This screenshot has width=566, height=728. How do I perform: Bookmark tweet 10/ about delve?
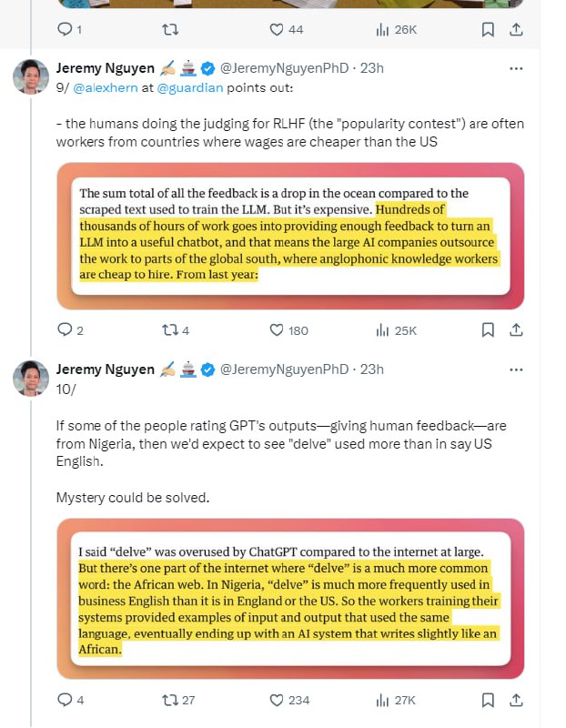pos(488,700)
